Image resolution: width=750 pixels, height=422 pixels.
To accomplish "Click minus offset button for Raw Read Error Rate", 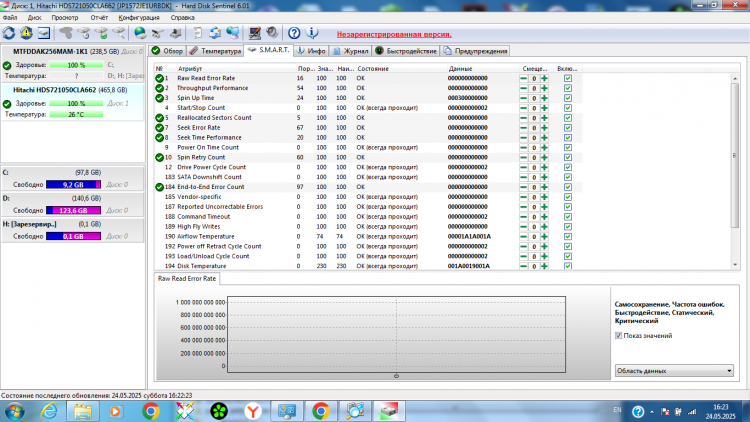I will [x=524, y=78].
